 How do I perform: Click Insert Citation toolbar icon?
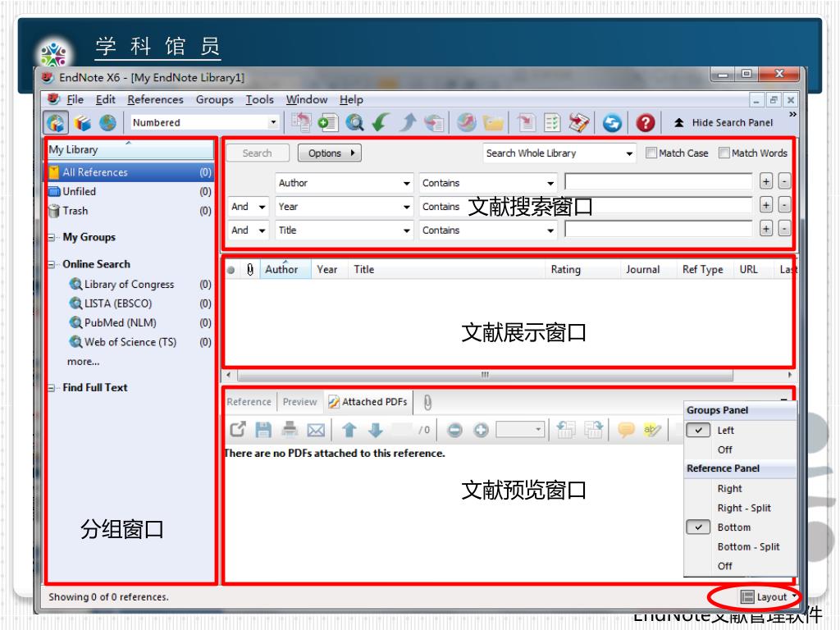pos(526,123)
